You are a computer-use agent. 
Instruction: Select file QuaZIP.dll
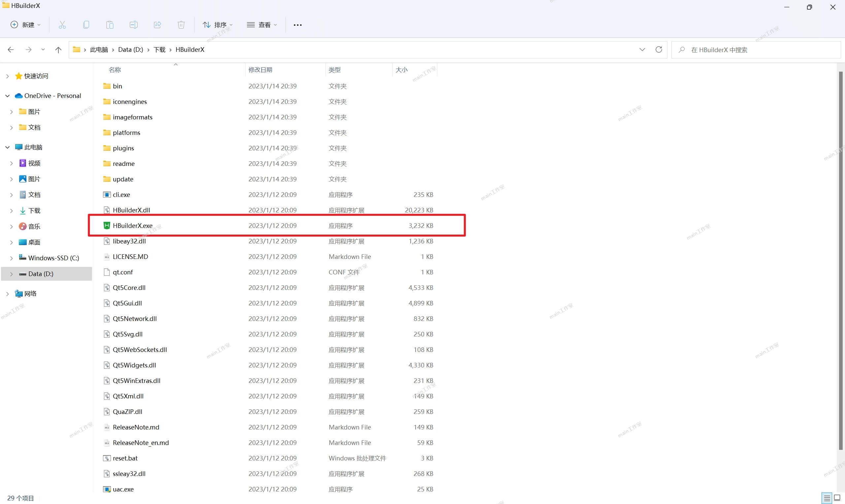pos(127,412)
